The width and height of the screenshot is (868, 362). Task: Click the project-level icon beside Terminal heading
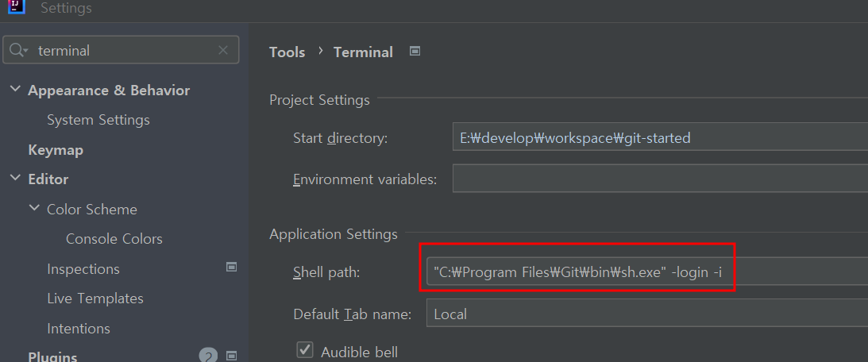[x=414, y=52]
